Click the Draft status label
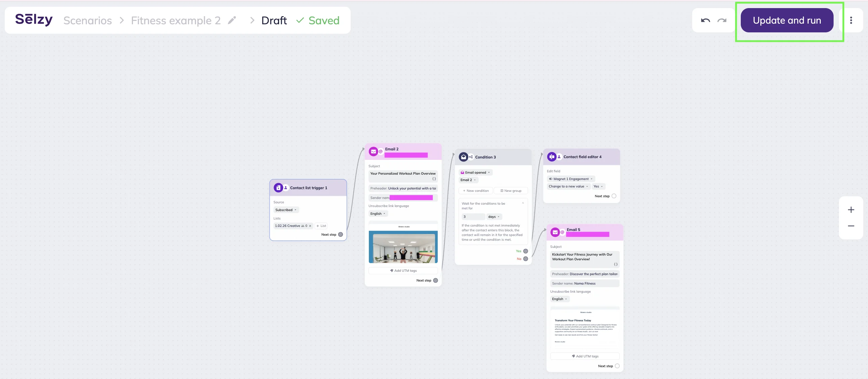This screenshot has width=868, height=379. pyautogui.click(x=274, y=21)
